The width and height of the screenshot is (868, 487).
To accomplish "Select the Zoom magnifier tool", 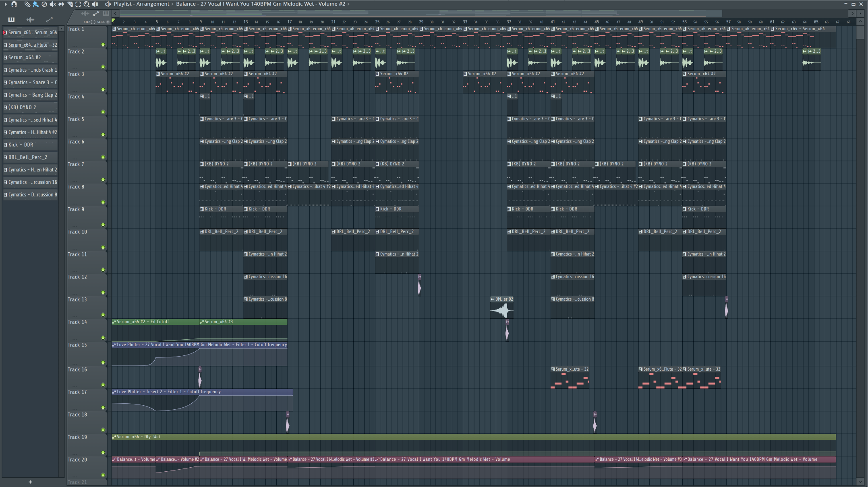I will (86, 4).
